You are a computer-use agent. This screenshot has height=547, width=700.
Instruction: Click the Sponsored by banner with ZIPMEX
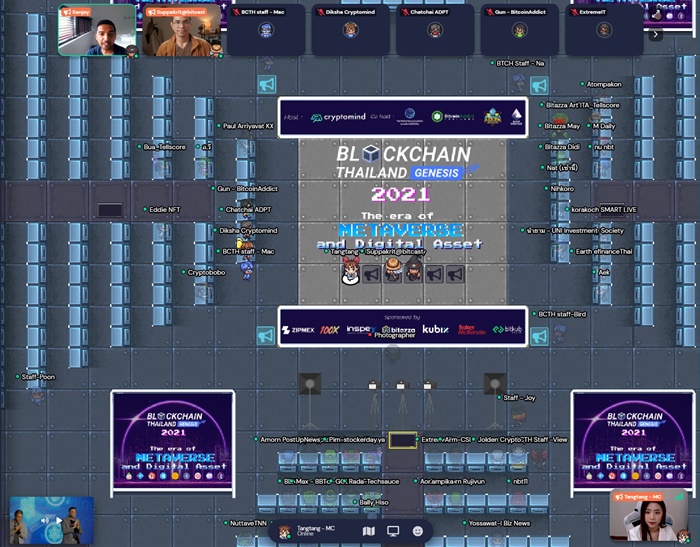403,326
